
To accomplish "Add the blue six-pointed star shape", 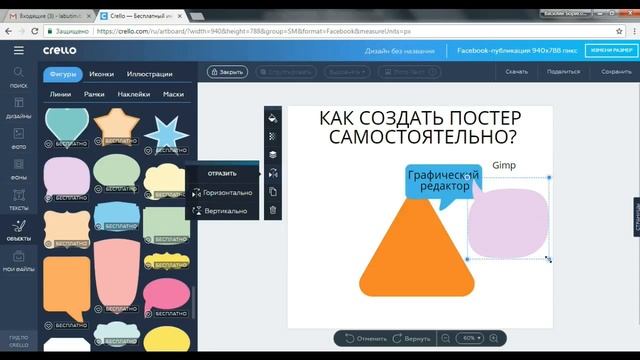I will (x=167, y=134).
